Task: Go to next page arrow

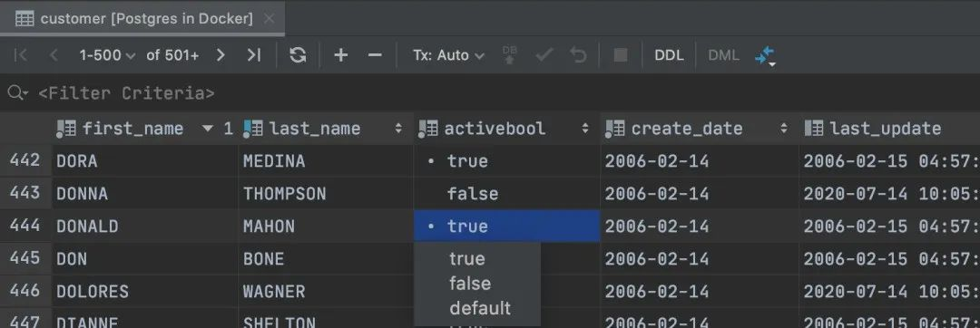Action: [x=220, y=55]
